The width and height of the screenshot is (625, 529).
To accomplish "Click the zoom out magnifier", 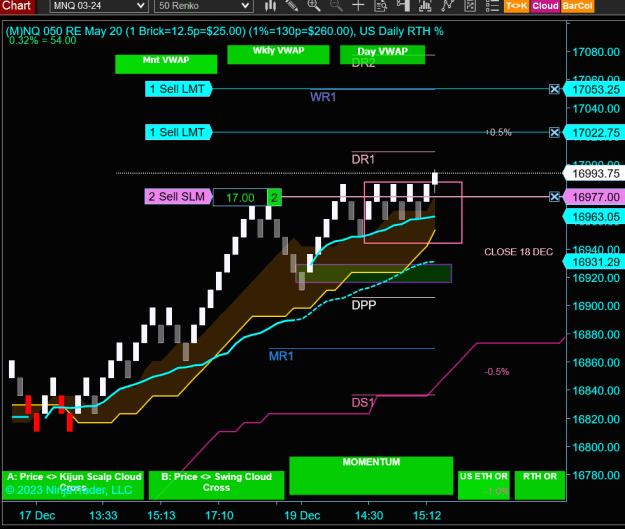I will click(x=336, y=6).
